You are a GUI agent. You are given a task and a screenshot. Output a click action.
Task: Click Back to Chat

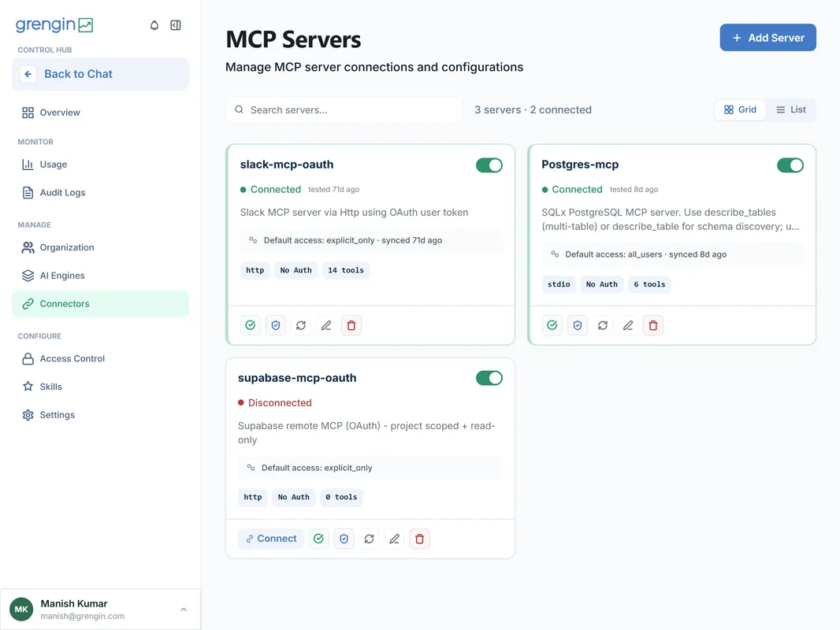[100, 74]
